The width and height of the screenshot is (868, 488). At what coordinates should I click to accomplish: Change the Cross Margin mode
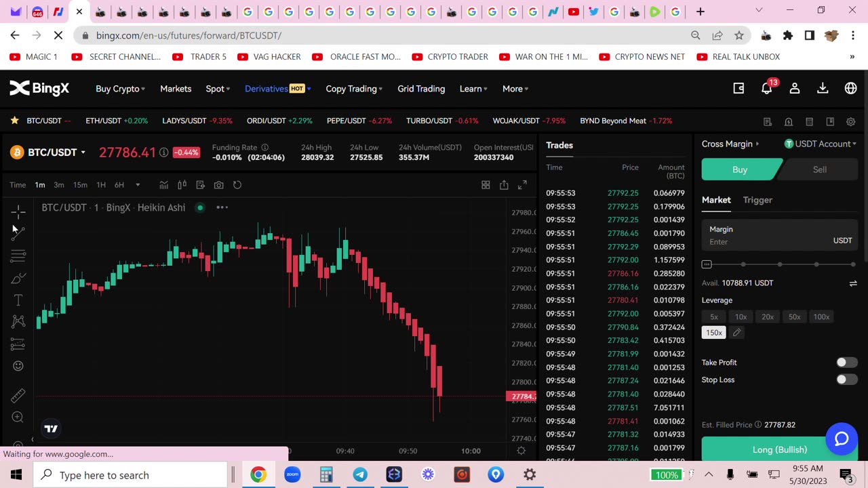coord(730,144)
